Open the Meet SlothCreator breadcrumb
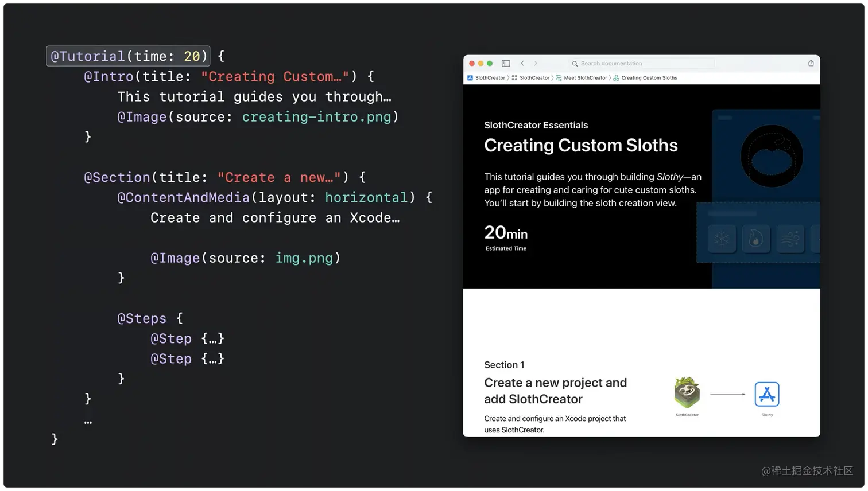This screenshot has height=491, width=868. (582, 78)
